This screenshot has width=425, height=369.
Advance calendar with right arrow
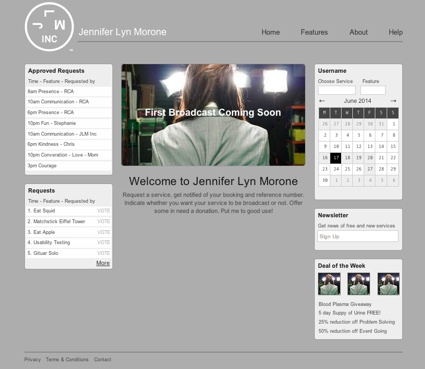coord(393,101)
